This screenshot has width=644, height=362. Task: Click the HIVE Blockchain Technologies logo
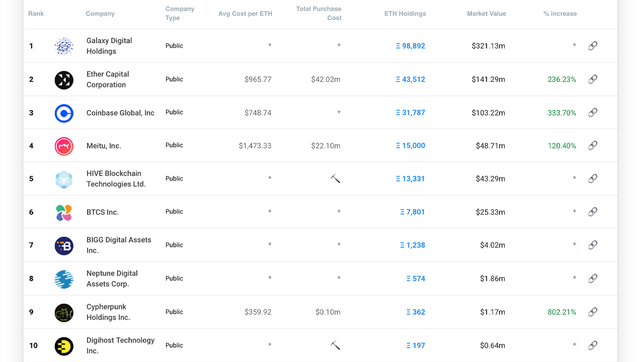pyautogui.click(x=64, y=179)
